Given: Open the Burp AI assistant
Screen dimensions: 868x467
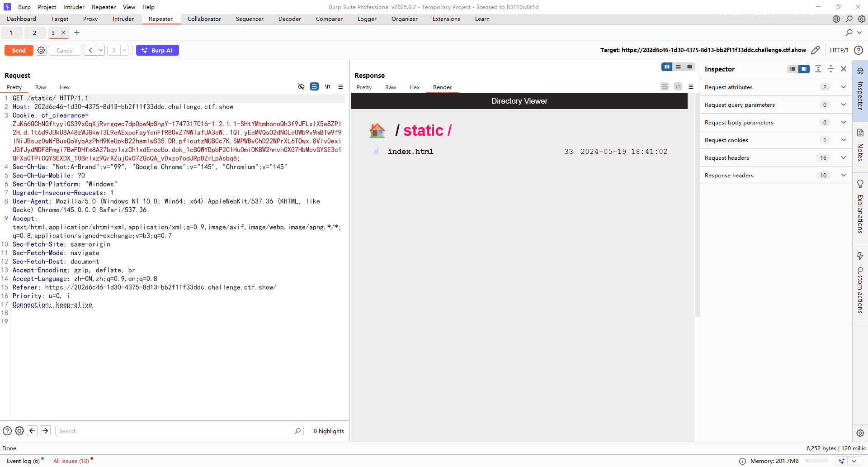Looking at the screenshot, I should click(x=157, y=50).
